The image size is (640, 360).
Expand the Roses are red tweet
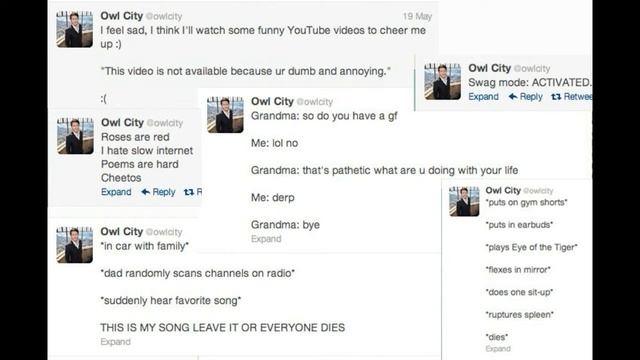point(116,192)
